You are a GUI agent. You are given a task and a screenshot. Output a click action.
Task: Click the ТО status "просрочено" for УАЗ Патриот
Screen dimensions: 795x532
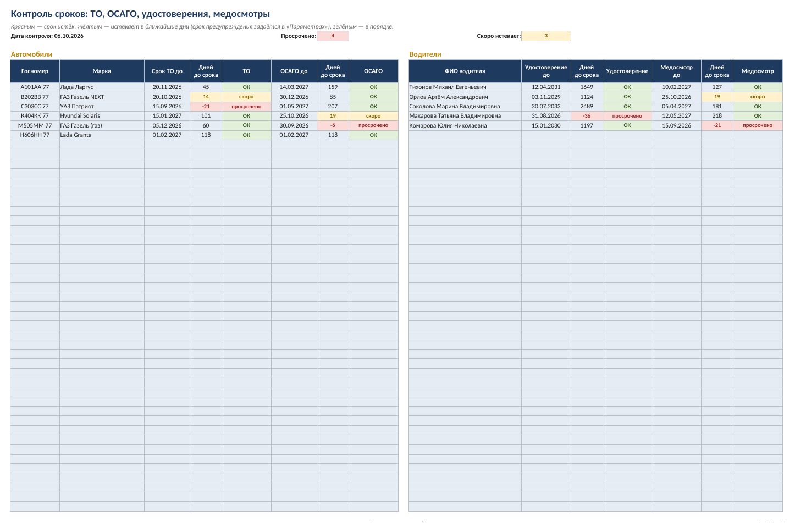246,107
